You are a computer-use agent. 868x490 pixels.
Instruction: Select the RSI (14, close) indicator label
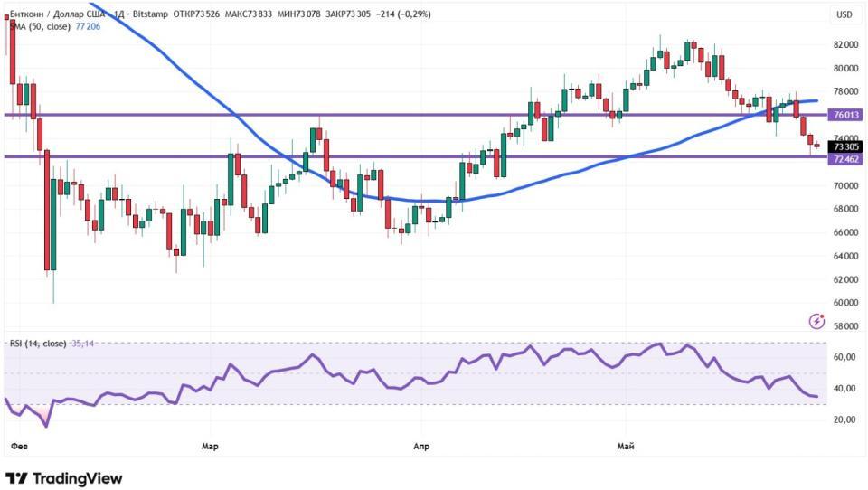click(38, 344)
